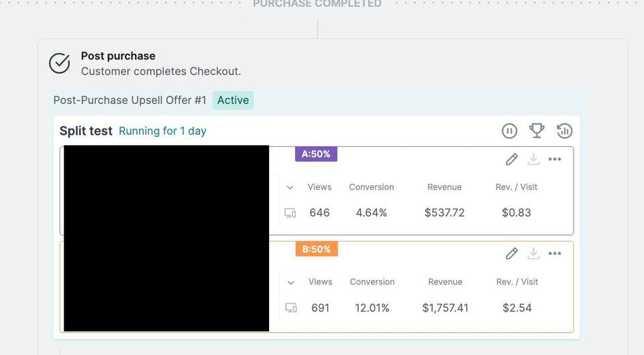The image size is (644, 355).
Task: Click the device icon in variant B row
Action: [x=290, y=308]
